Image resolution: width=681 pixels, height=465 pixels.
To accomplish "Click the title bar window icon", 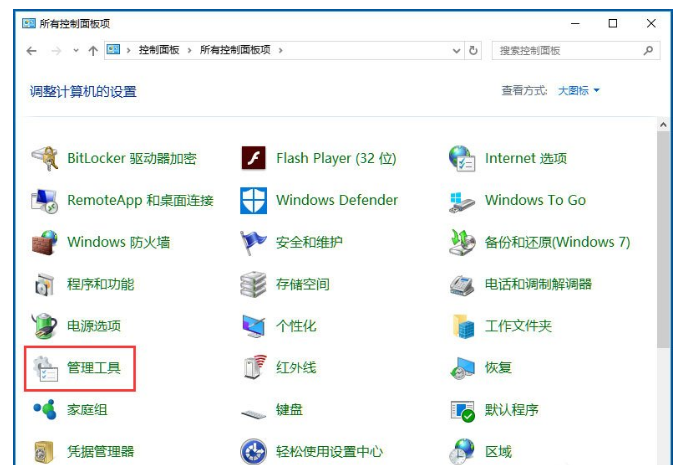I will [x=29, y=23].
